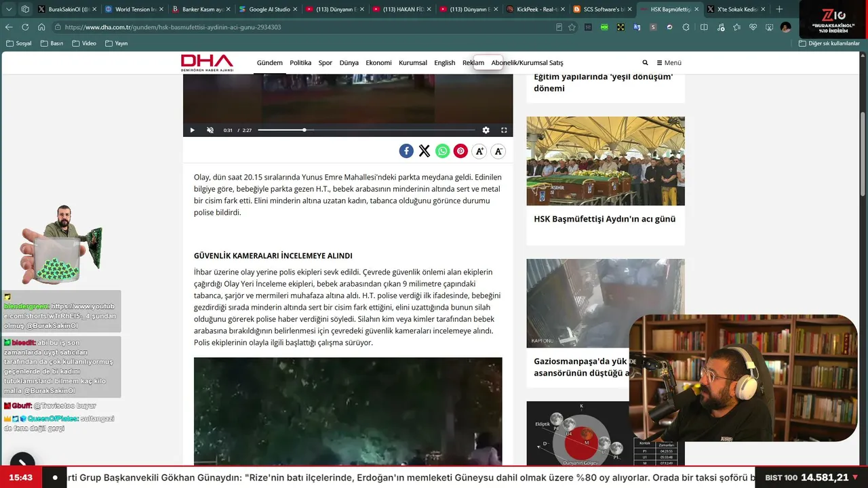The width and height of the screenshot is (868, 488).
Task: Share the article on Pinterest
Action: [461, 151]
